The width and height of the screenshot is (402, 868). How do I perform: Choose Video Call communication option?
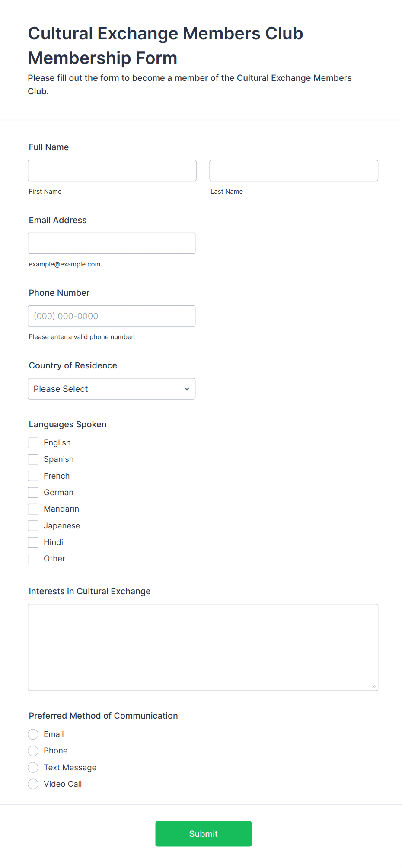point(33,784)
